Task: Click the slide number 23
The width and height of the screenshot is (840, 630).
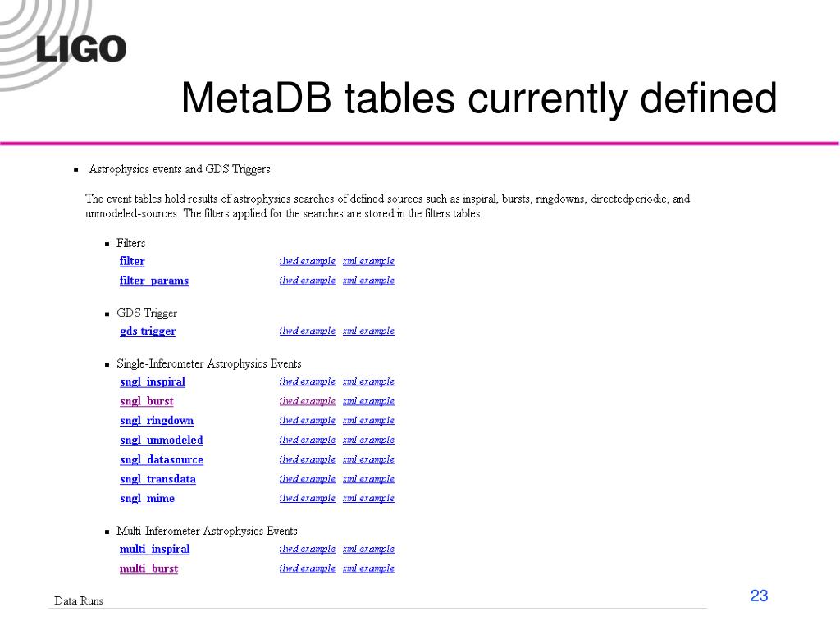Action: [x=759, y=596]
